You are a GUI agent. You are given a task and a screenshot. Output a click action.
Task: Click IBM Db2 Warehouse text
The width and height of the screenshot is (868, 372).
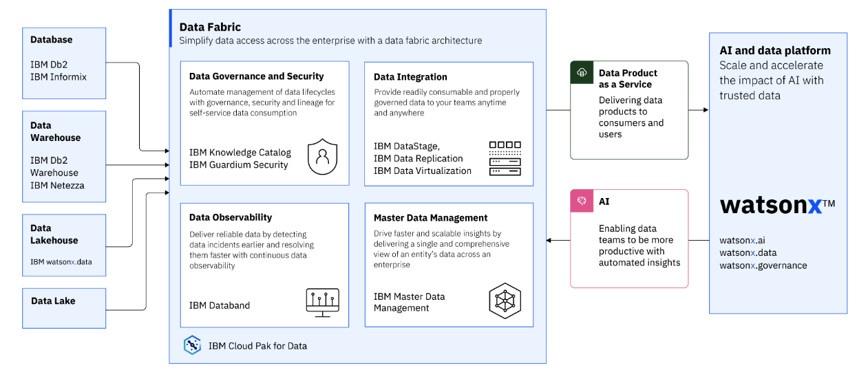point(54,166)
